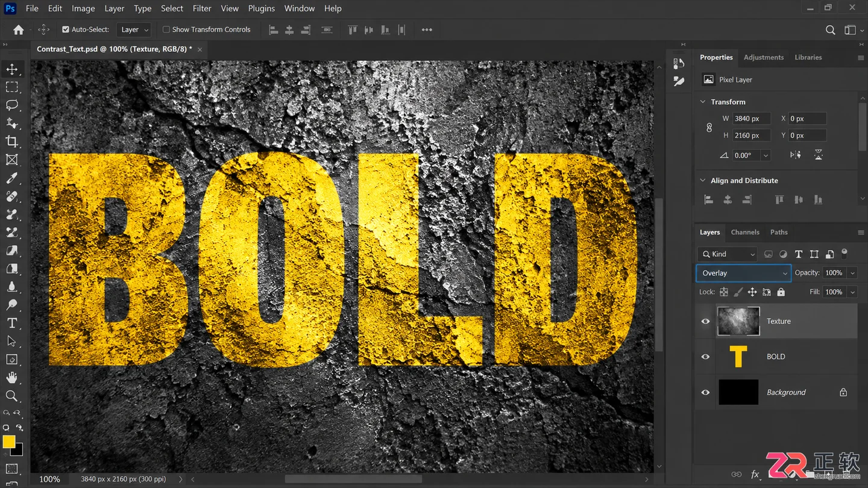Collapse the Transform section
This screenshot has width=868, height=488.
click(x=703, y=102)
